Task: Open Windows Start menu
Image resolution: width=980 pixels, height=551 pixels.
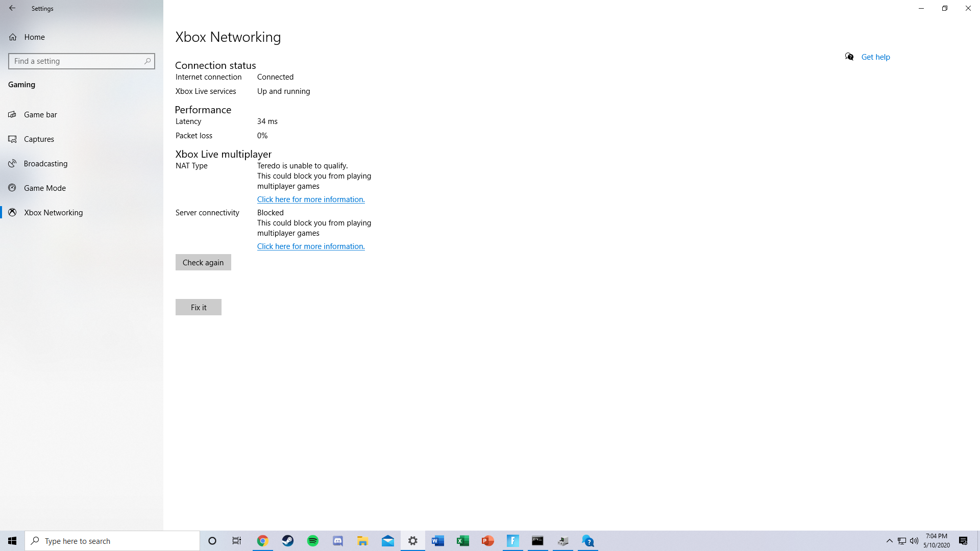Action: [x=12, y=541]
